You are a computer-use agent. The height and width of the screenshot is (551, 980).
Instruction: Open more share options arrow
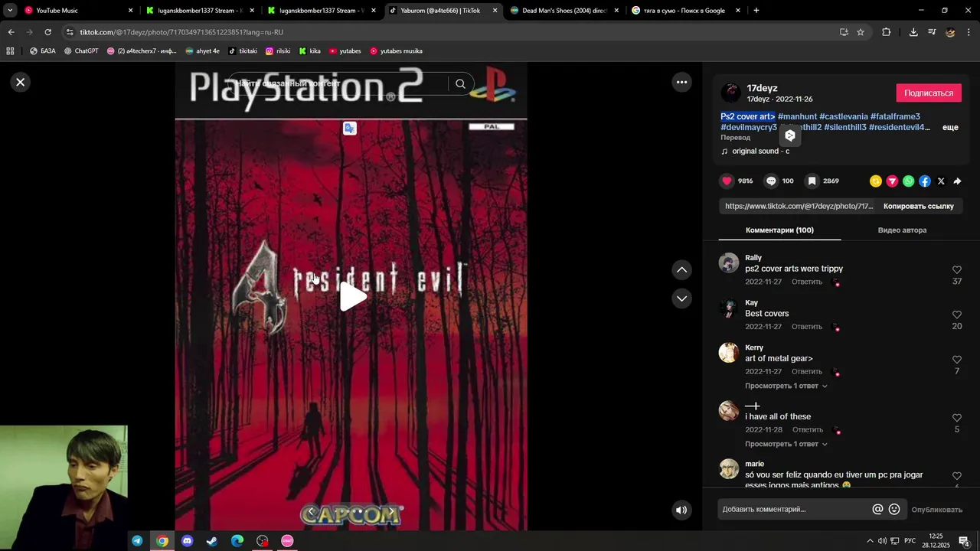tap(957, 181)
